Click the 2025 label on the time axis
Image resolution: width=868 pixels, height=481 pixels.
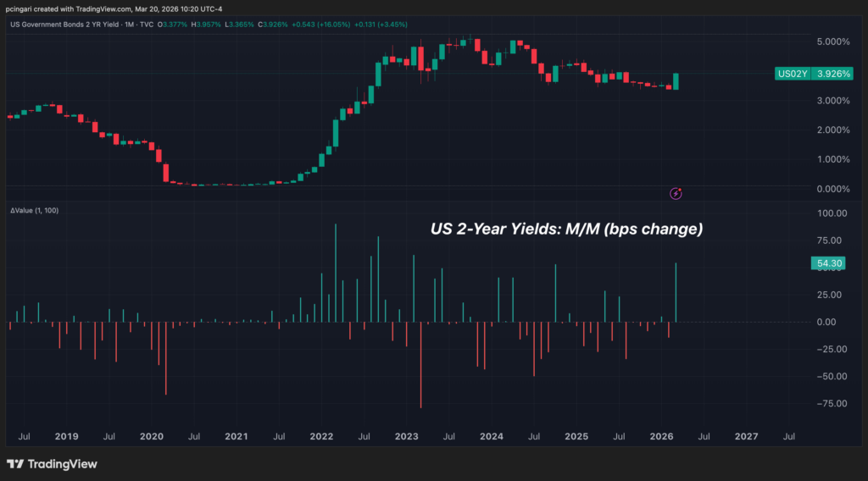pyautogui.click(x=576, y=436)
